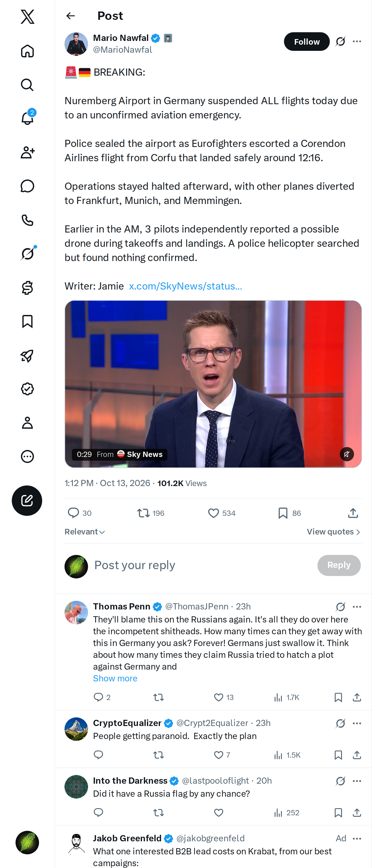Go to Home via the sidebar house icon
The width and height of the screenshot is (372, 868).
tap(27, 51)
